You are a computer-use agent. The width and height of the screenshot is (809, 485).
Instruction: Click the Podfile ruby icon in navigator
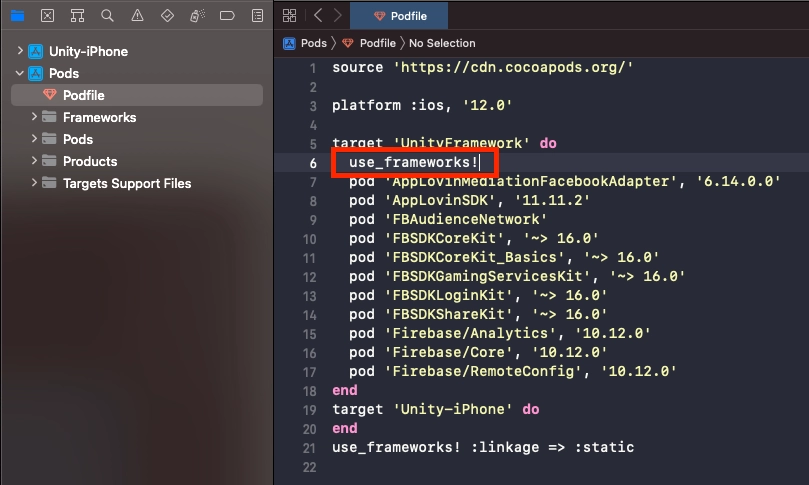coord(50,94)
